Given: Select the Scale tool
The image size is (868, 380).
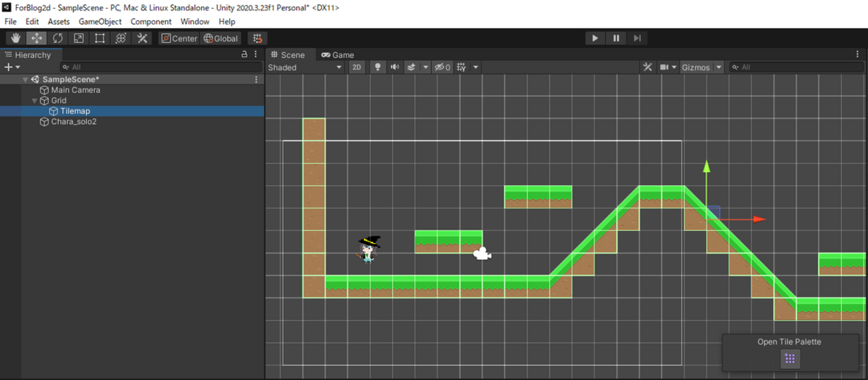Looking at the screenshot, I should [79, 38].
